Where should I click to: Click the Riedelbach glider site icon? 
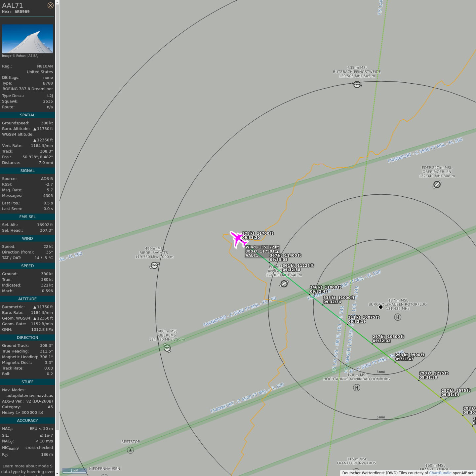[154, 265]
